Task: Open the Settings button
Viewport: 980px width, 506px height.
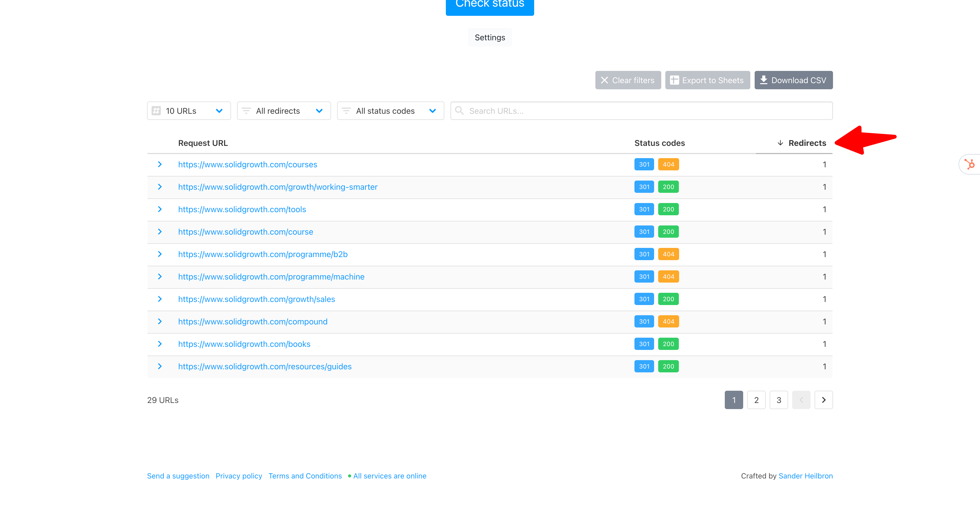Action: [x=490, y=37]
